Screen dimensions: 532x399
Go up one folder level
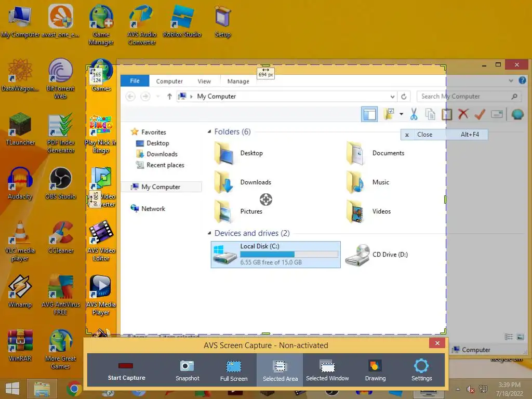pyautogui.click(x=169, y=96)
